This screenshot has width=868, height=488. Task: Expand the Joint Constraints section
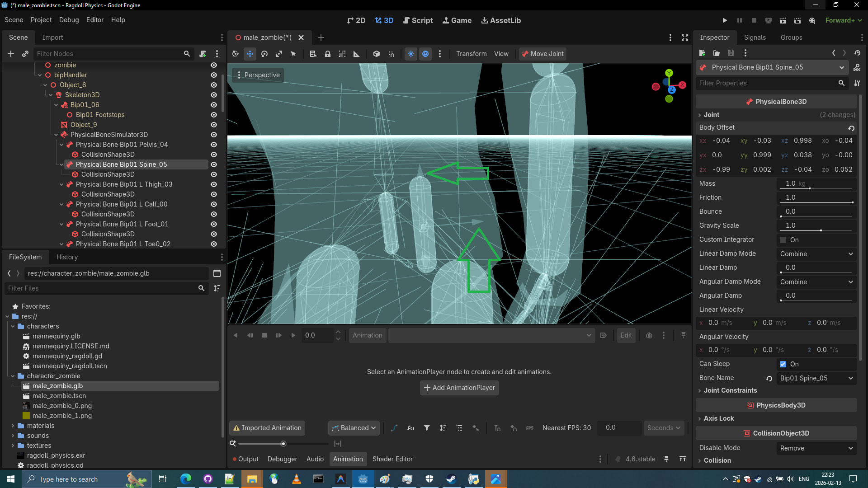point(730,390)
